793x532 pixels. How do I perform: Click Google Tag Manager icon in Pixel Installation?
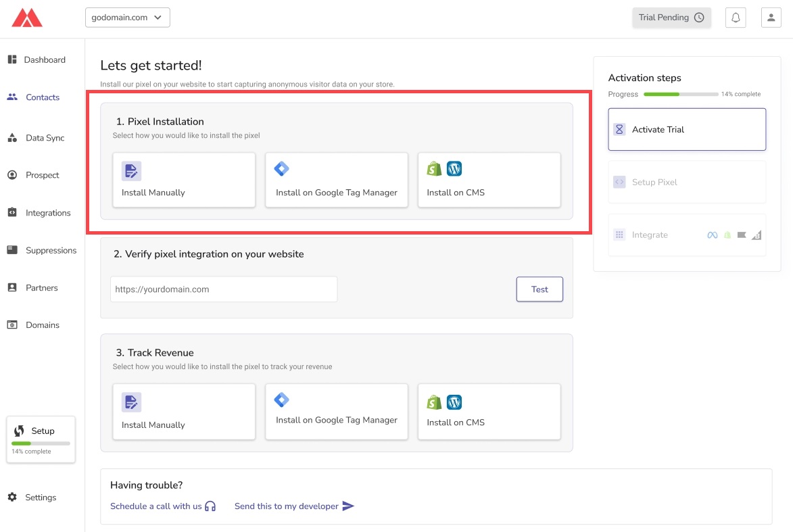coord(282,168)
